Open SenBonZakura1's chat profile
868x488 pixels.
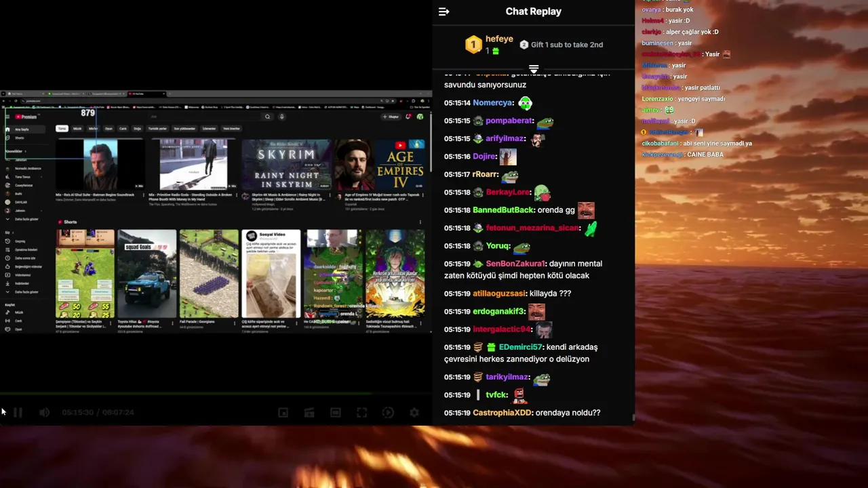point(515,264)
